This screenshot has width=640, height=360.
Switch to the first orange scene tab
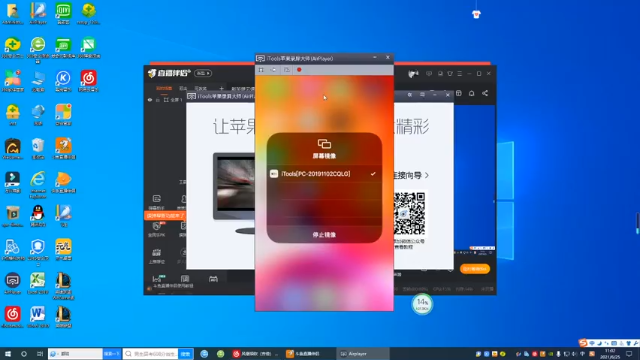click(x=164, y=89)
